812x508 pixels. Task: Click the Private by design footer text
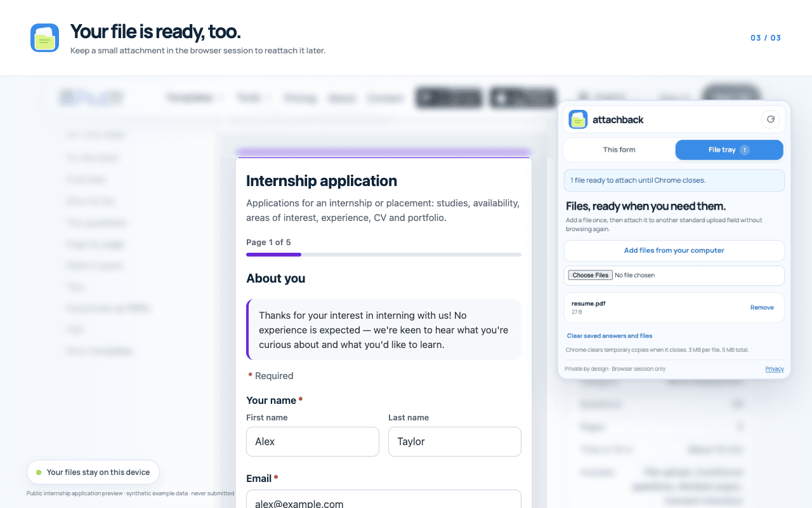point(615,369)
